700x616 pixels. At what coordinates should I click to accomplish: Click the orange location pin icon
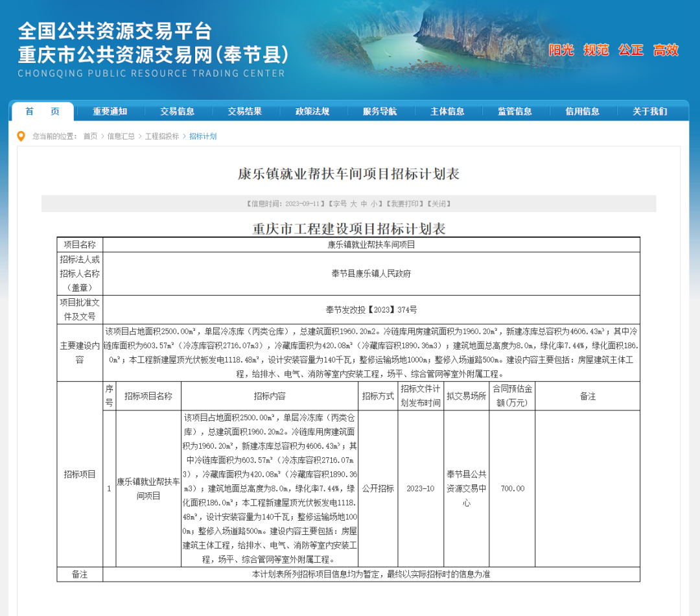(21, 136)
